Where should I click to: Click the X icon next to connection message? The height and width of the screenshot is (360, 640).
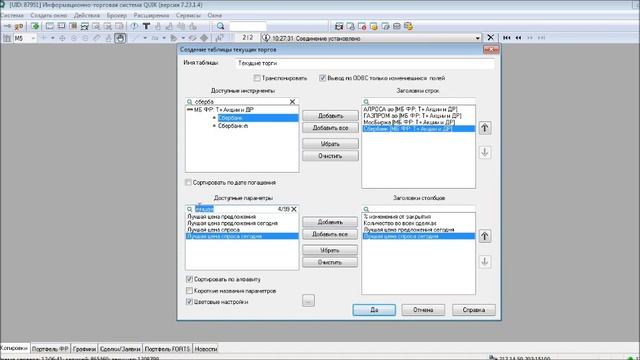(x=491, y=38)
